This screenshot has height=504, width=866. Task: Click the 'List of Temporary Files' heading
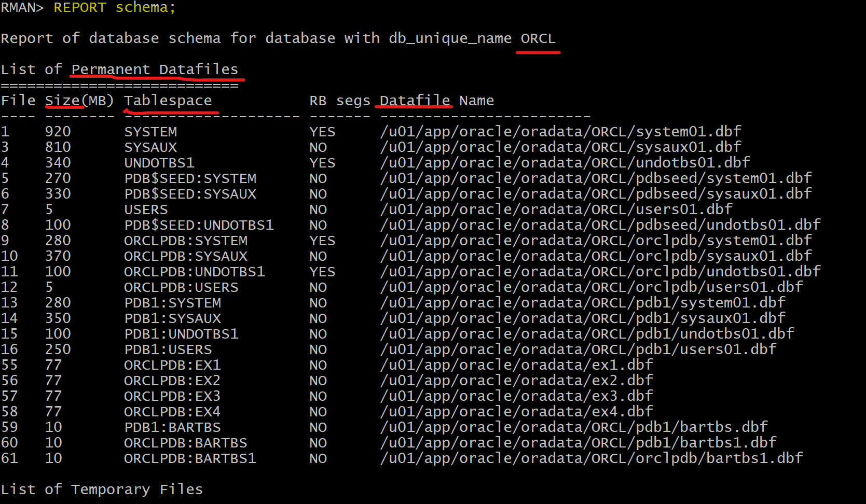tap(102, 489)
